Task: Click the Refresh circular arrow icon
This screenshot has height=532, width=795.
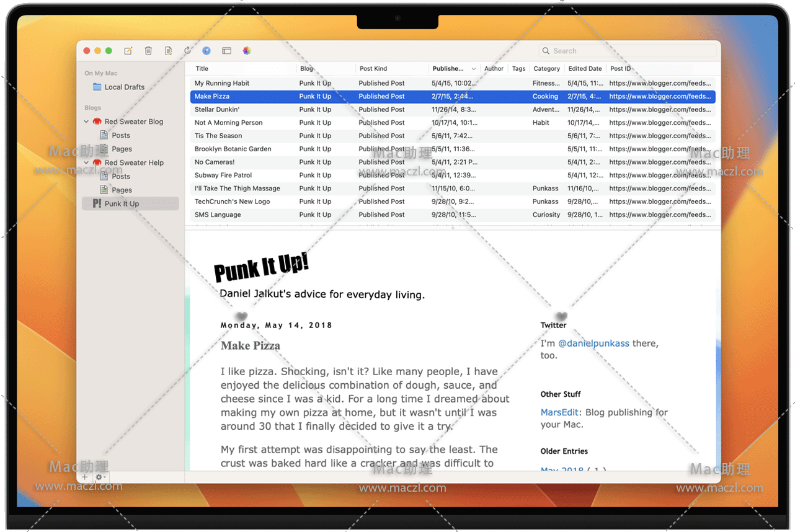Action: point(187,51)
